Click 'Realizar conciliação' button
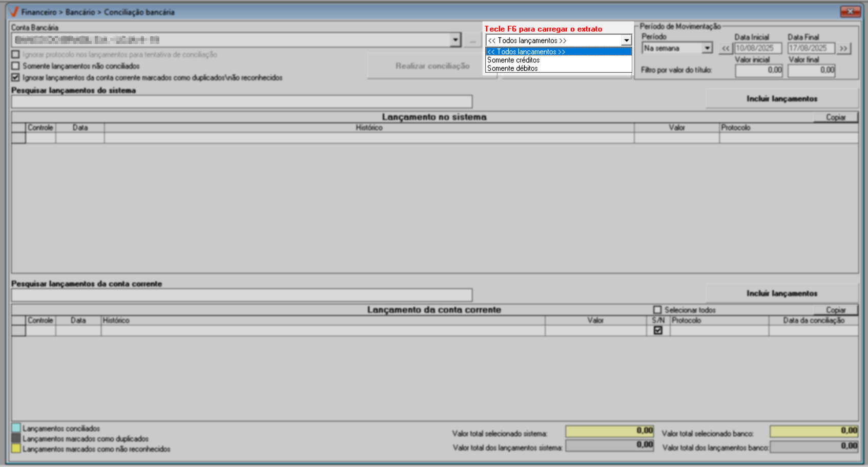The image size is (868, 467). 432,66
